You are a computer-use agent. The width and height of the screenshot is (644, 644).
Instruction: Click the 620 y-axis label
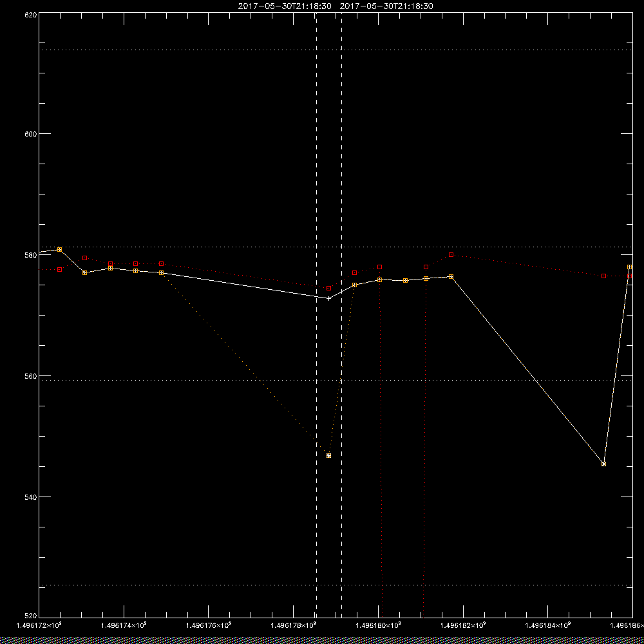pos(31,14)
